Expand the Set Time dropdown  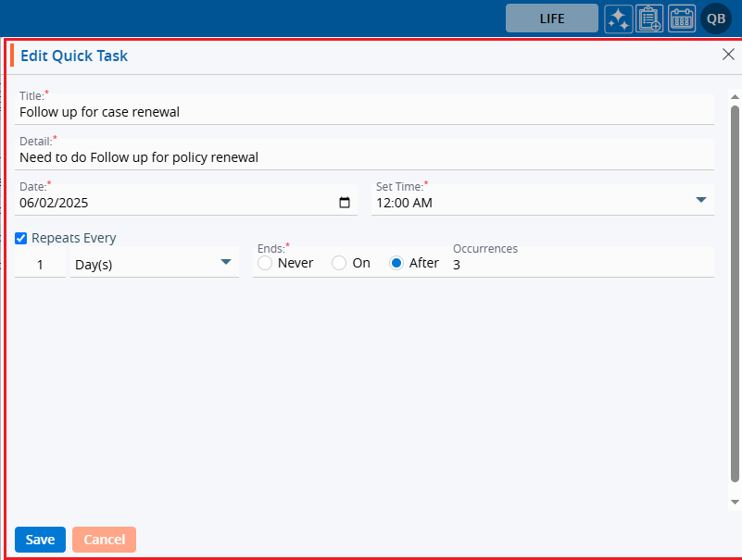tap(700, 201)
